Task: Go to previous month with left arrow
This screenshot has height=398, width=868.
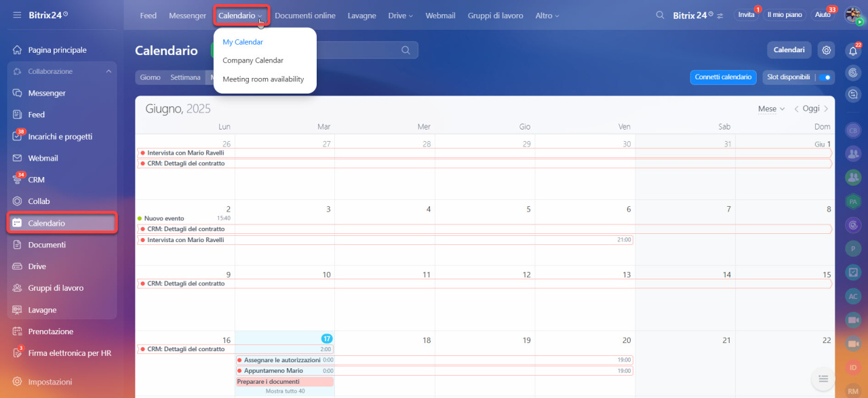Action: (797, 108)
